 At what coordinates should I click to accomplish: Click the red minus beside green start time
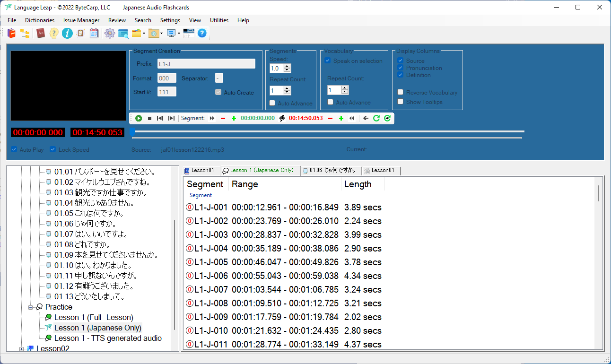223,118
